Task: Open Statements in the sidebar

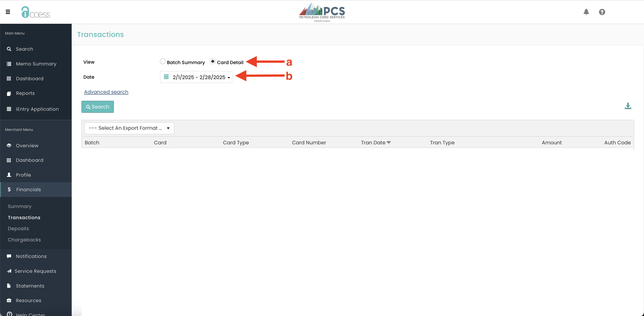Action: tap(30, 286)
